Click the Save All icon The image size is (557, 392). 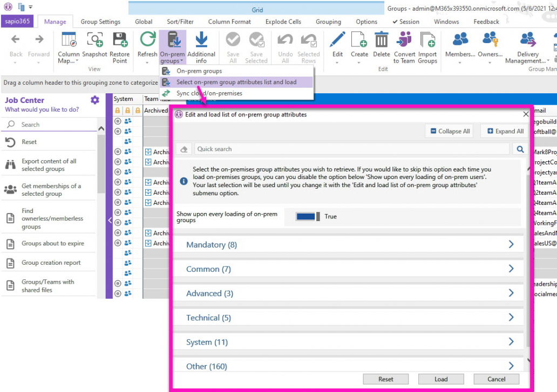point(233,40)
